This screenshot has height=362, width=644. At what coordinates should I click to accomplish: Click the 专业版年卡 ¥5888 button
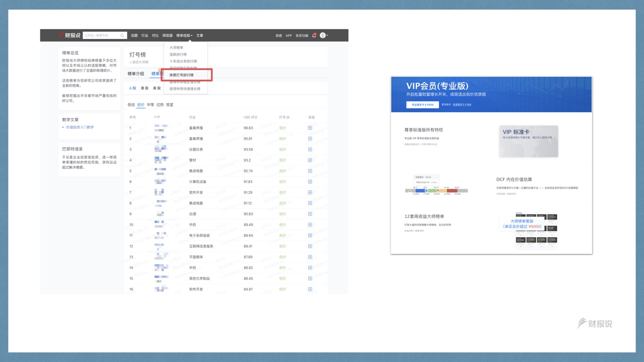(x=422, y=105)
